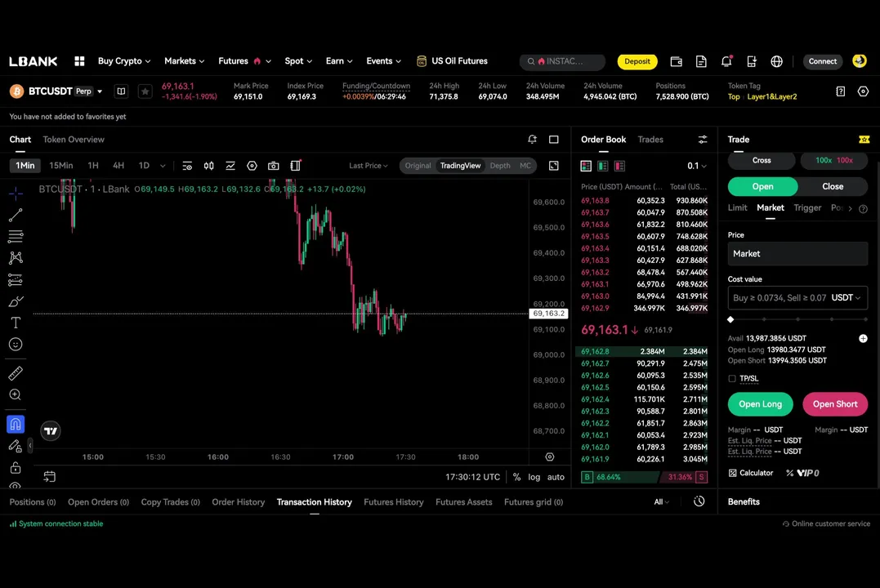Expand the Buy Crypto dropdown
Screen dimensions: 880x588
click(x=124, y=61)
